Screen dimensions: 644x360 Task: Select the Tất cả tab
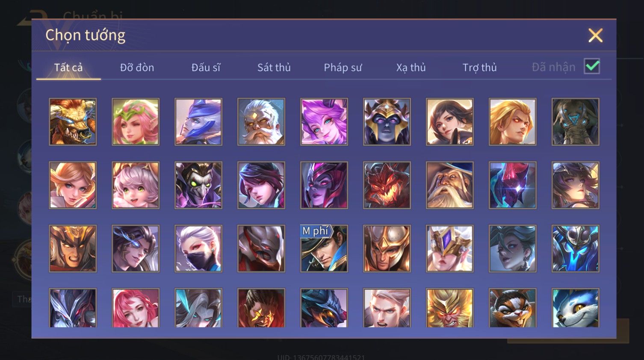click(68, 67)
